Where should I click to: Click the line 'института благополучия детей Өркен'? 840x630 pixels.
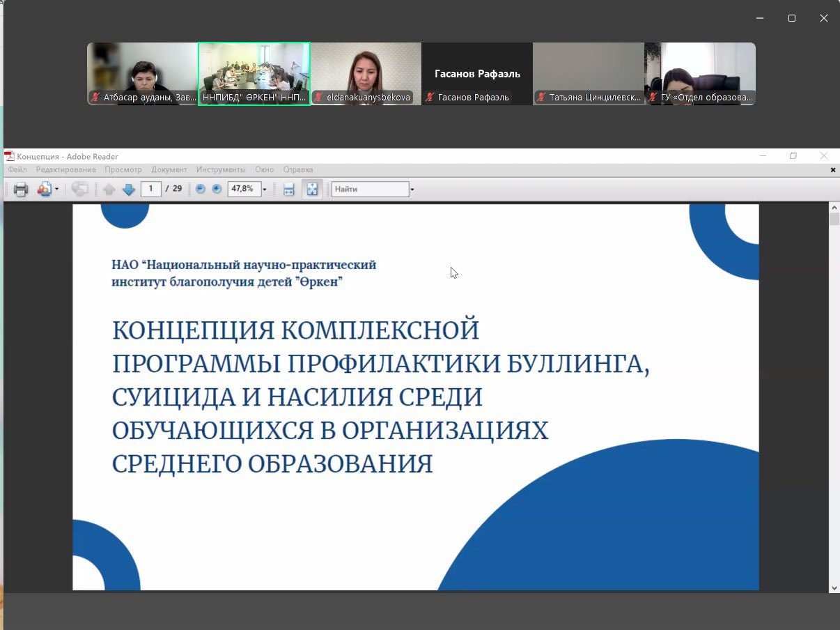click(x=227, y=282)
